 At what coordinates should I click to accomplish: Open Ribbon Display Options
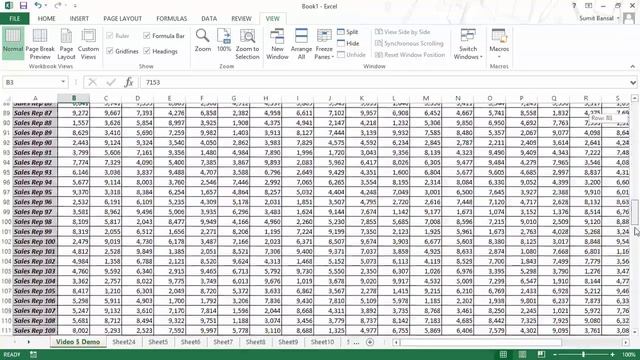click(588, 6)
